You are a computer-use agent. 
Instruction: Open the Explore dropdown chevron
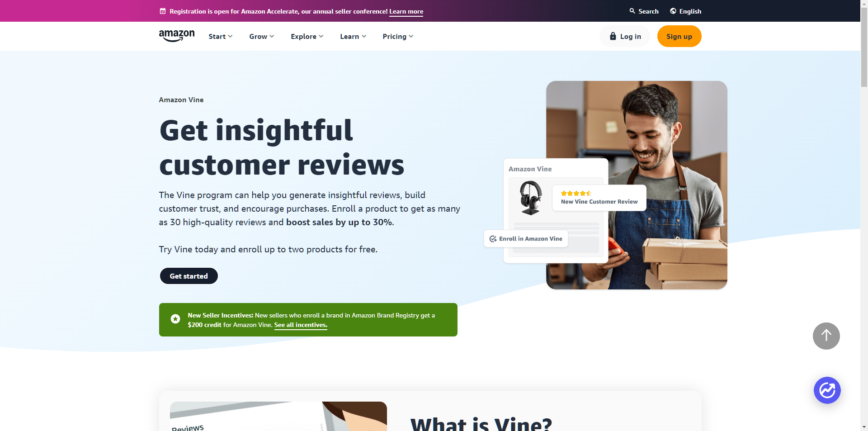tap(321, 36)
